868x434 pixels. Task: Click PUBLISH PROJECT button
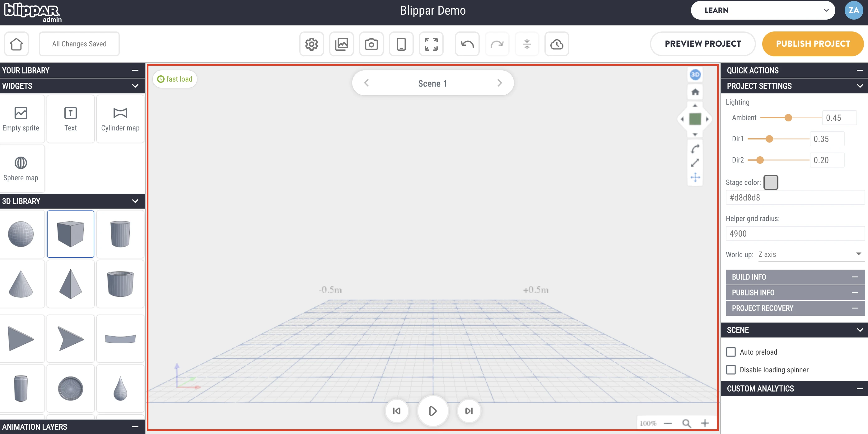813,44
